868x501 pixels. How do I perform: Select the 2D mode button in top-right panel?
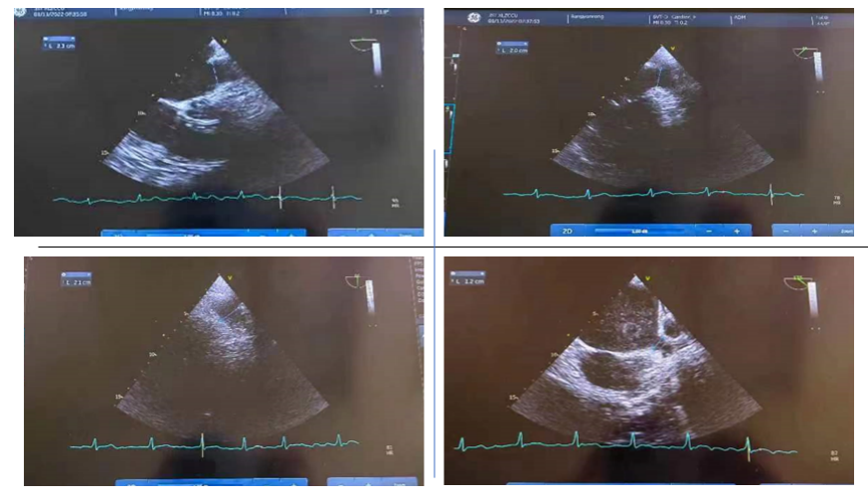click(x=568, y=230)
